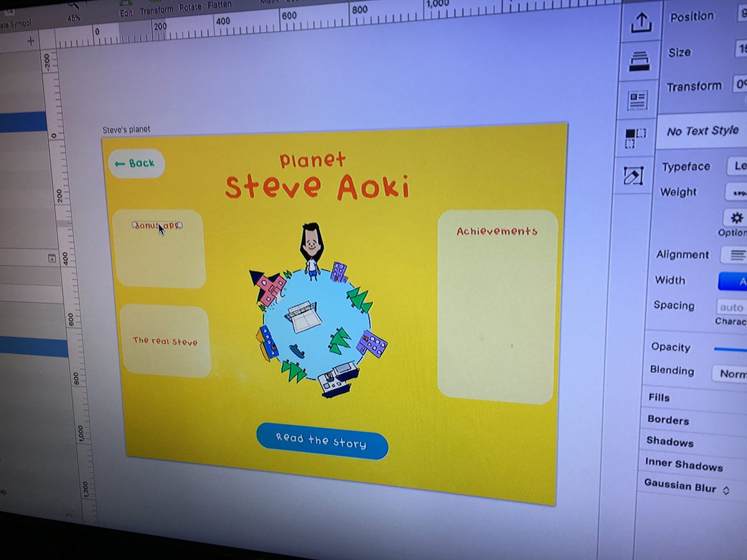Click the dotted text layout icon

tap(637, 100)
